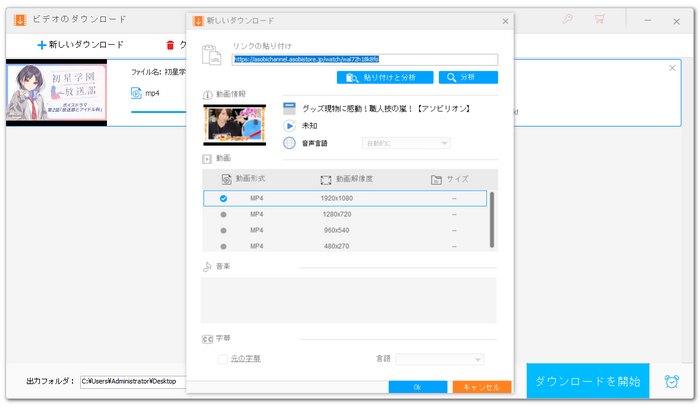
Task: Open the 言語 subtitle language dropdown
Action: (x=439, y=359)
